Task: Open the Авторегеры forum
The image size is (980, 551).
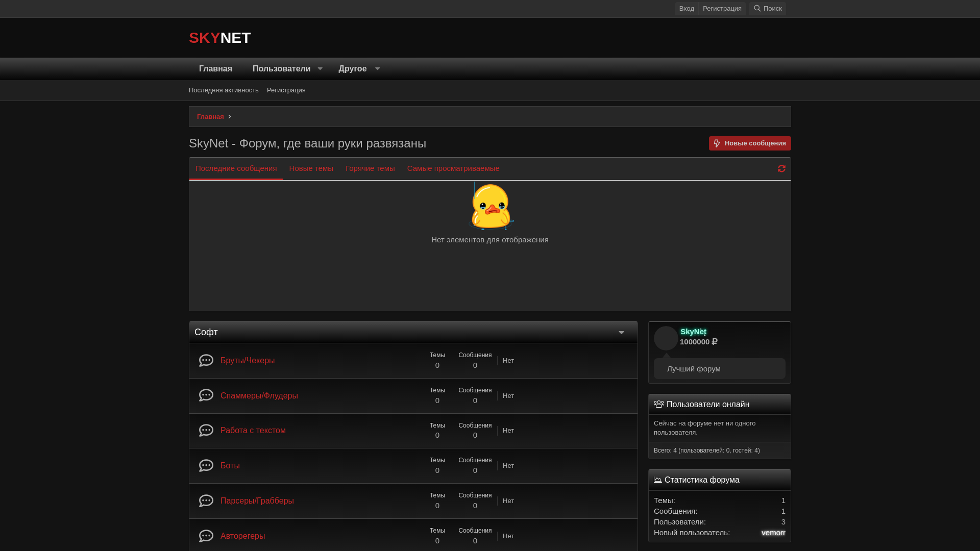Action: tap(242, 536)
